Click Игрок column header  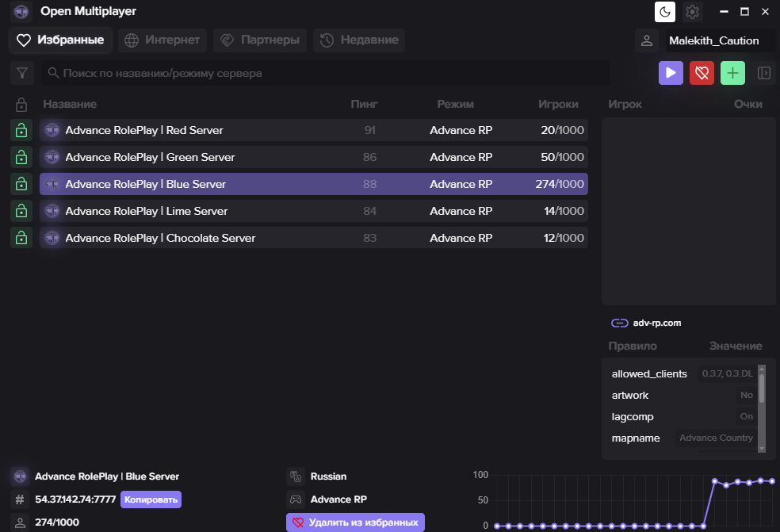coord(625,104)
